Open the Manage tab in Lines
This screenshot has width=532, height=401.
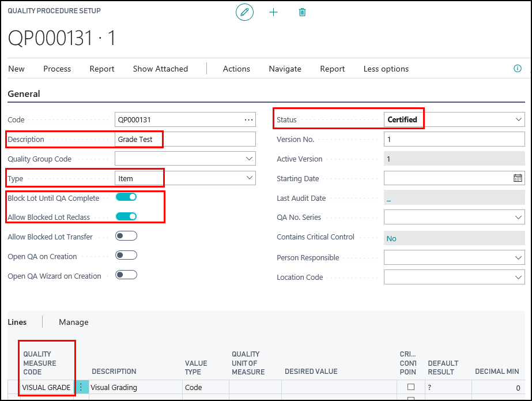coord(74,322)
